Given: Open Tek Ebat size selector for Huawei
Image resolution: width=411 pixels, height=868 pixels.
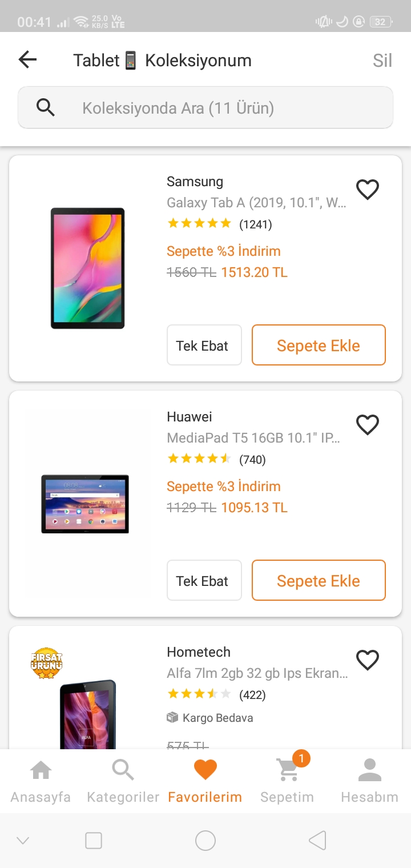Looking at the screenshot, I should coord(204,580).
